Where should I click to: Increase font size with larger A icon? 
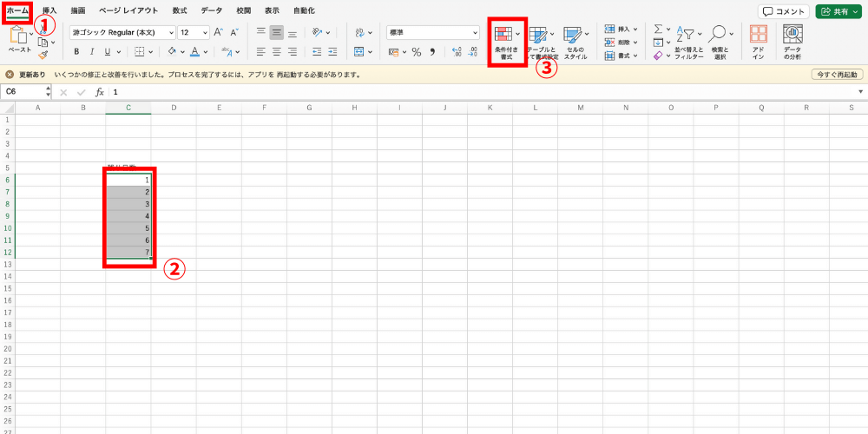tap(219, 33)
